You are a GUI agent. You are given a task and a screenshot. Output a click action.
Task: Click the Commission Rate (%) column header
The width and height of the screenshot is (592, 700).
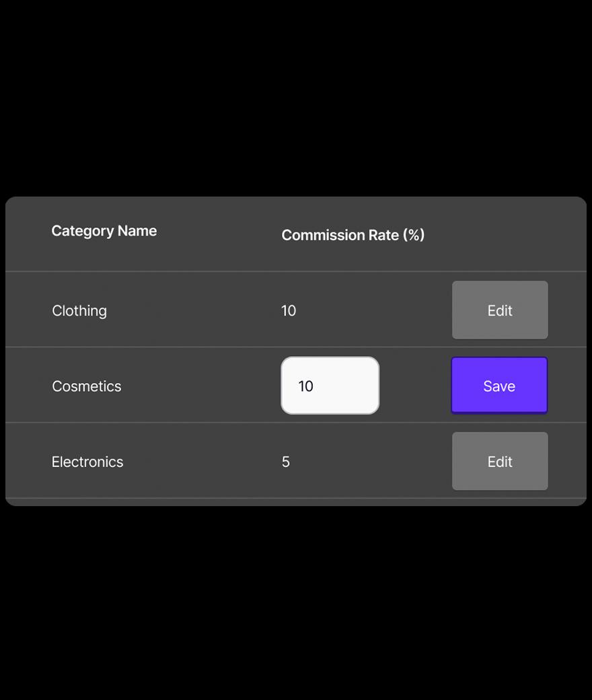point(353,235)
